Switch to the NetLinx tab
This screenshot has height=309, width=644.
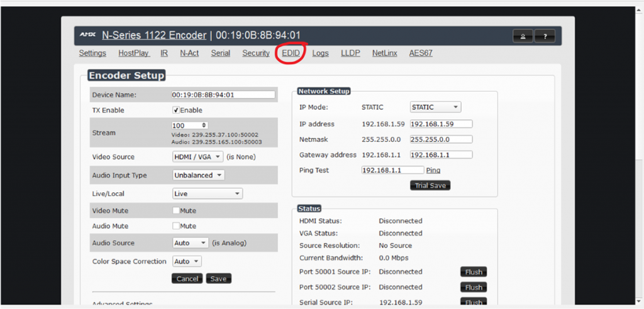(385, 53)
